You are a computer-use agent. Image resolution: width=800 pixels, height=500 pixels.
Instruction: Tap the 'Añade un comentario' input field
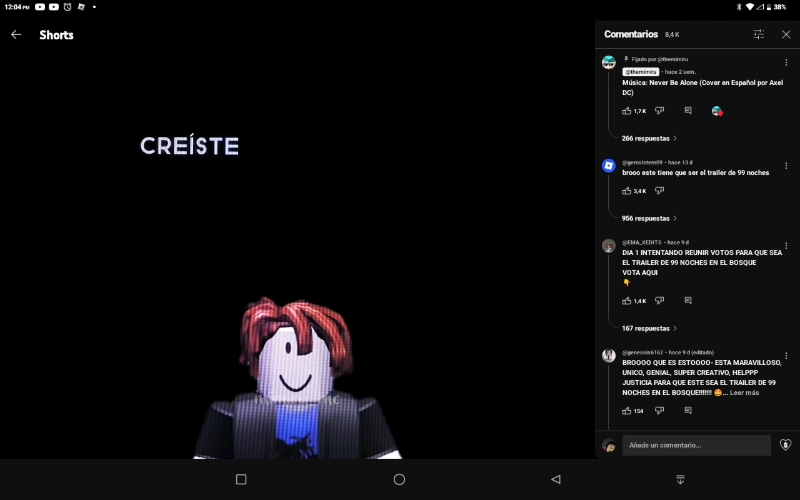(696, 445)
